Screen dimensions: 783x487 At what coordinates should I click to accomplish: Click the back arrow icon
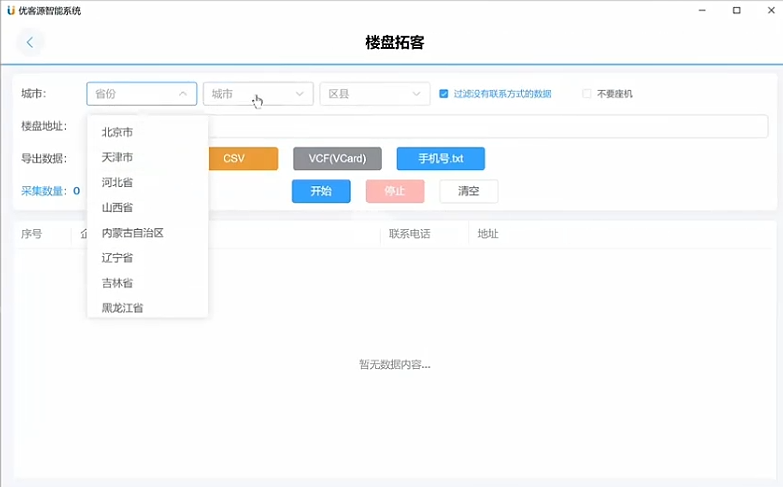coord(30,42)
